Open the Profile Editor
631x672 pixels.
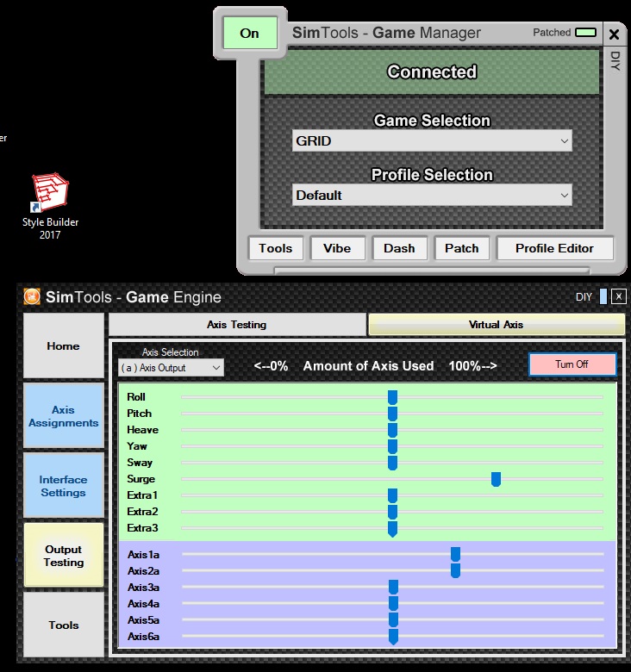tap(554, 248)
